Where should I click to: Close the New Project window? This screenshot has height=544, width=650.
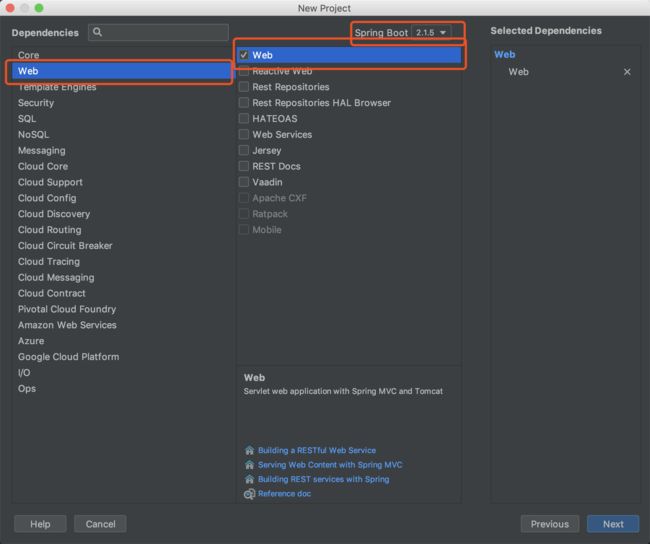[x=10, y=8]
